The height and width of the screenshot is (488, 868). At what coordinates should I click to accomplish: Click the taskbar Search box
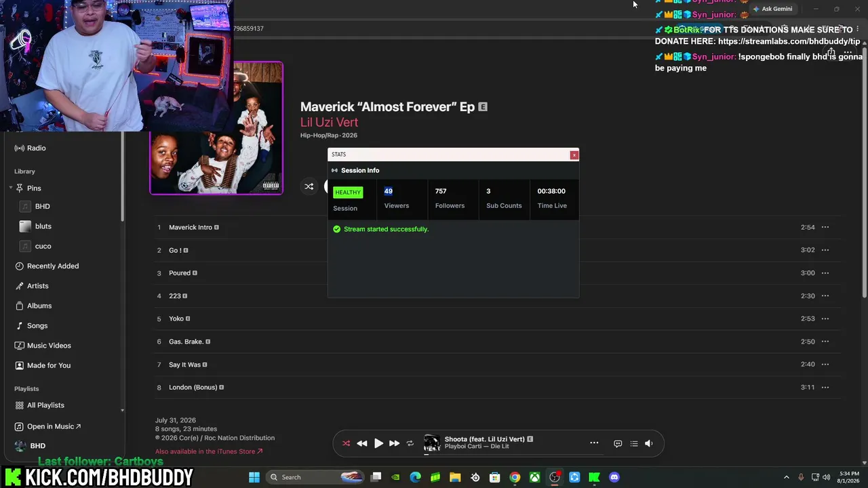[x=317, y=477]
